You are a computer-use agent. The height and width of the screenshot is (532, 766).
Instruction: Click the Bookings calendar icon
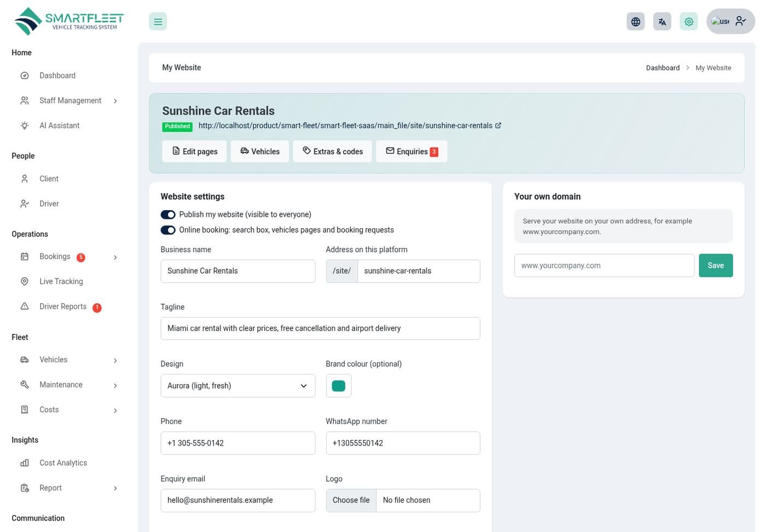tap(25, 257)
